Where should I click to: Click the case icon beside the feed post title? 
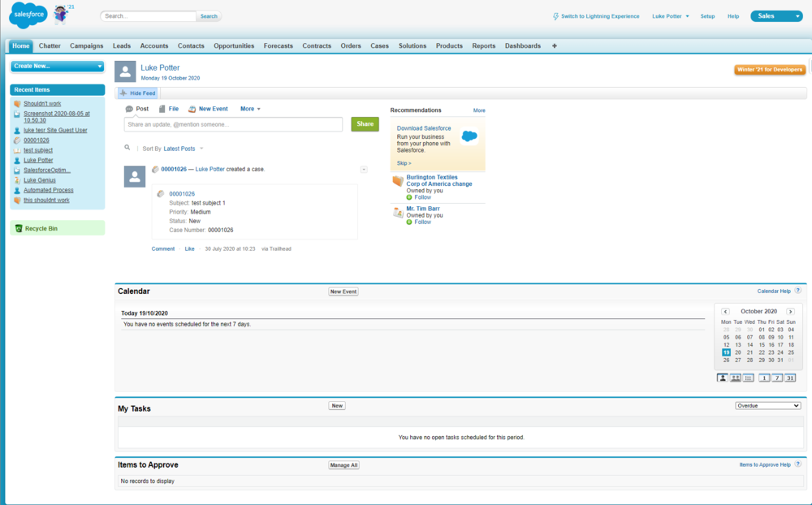[x=155, y=170]
